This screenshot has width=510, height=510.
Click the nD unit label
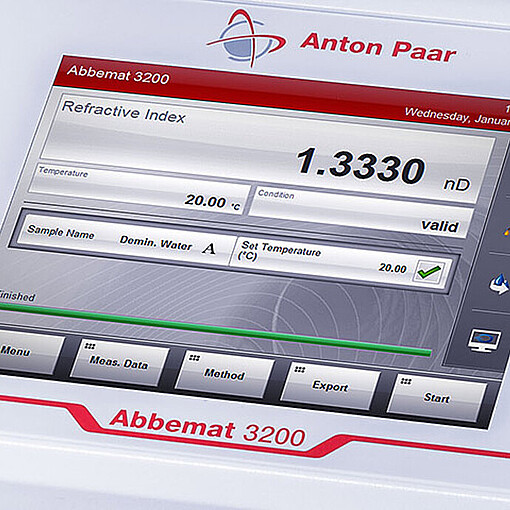[x=457, y=184]
